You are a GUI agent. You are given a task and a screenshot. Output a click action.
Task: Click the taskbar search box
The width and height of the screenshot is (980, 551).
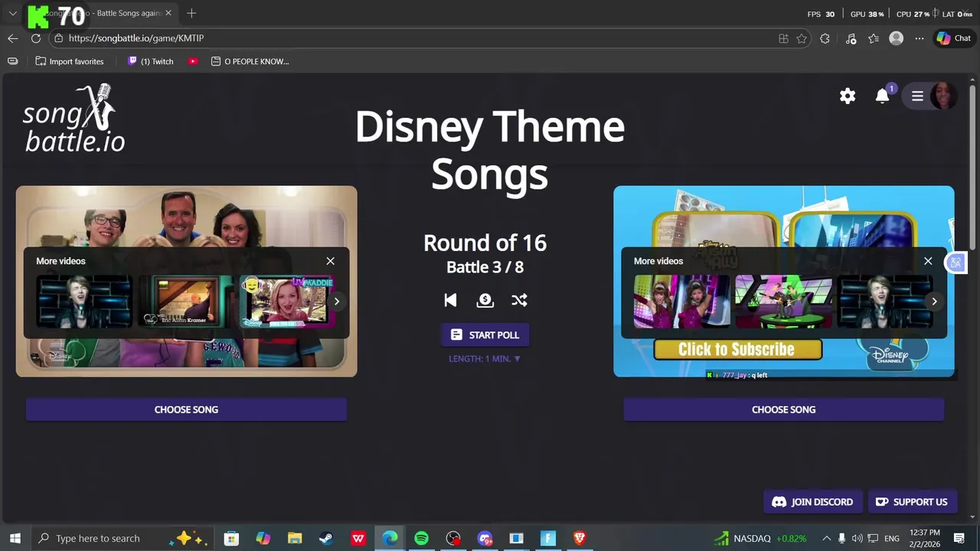click(x=122, y=538)
